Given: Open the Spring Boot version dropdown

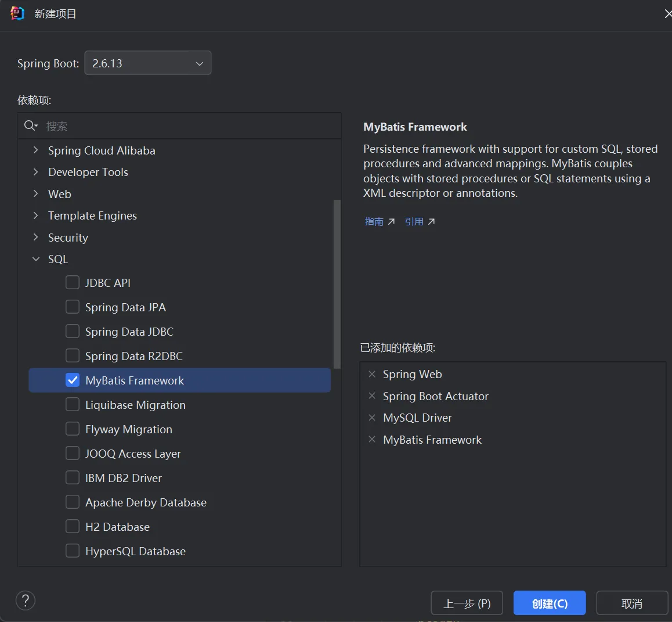Looking at the screenshot, I should pyautogui.click(x=148, y=63).
